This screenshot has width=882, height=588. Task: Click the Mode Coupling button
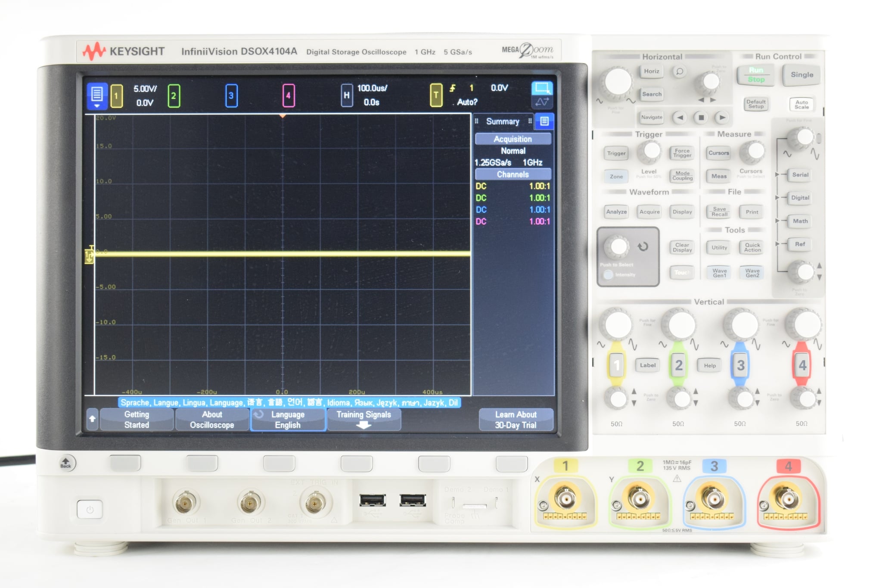pyautogui.click(x=682, y=176)
